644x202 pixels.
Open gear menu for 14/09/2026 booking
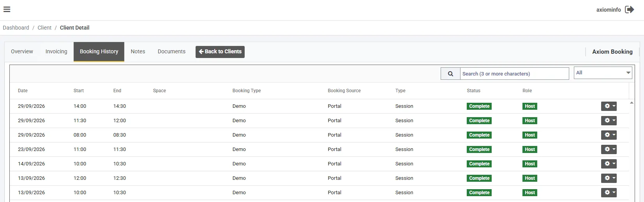pos(609,164)
